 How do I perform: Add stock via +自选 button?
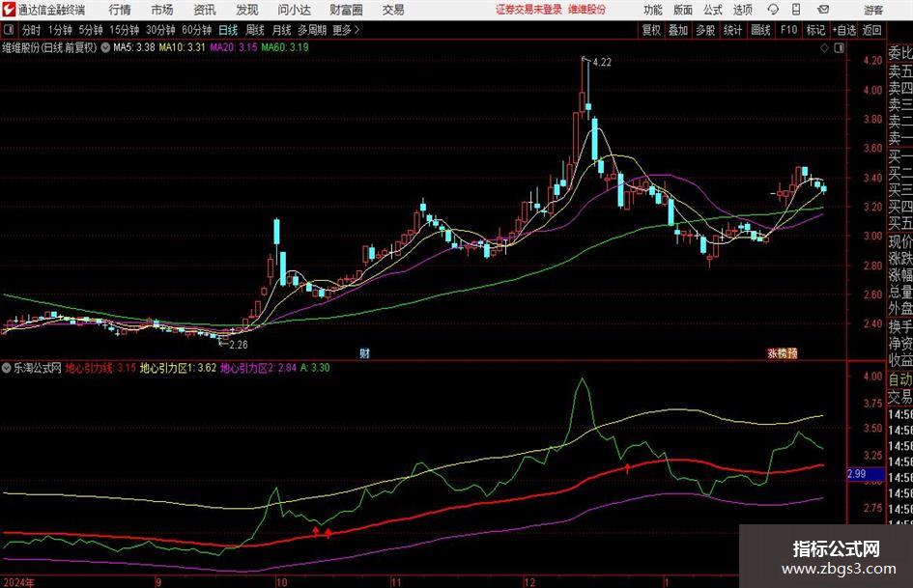pos(843,30)
